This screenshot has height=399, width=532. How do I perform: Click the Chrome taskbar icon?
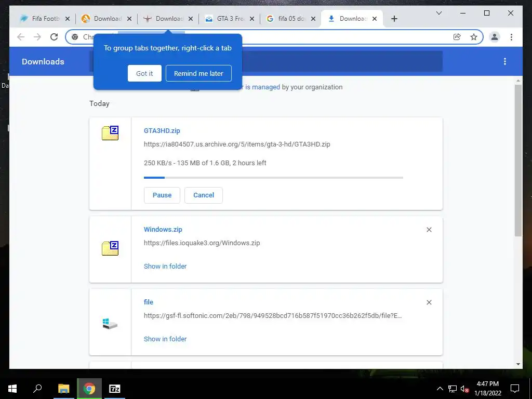pyautogui.click(x=89, y=389)
